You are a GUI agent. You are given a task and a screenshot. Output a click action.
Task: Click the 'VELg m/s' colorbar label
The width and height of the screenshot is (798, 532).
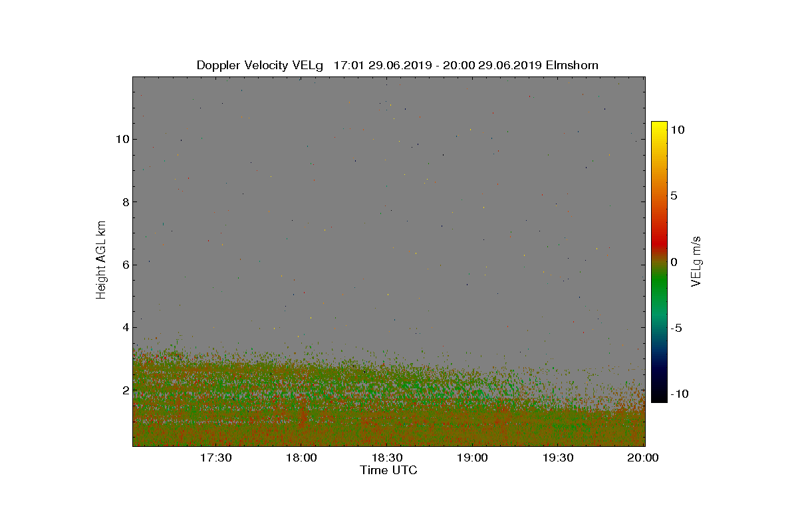click(x=696, y=261)
